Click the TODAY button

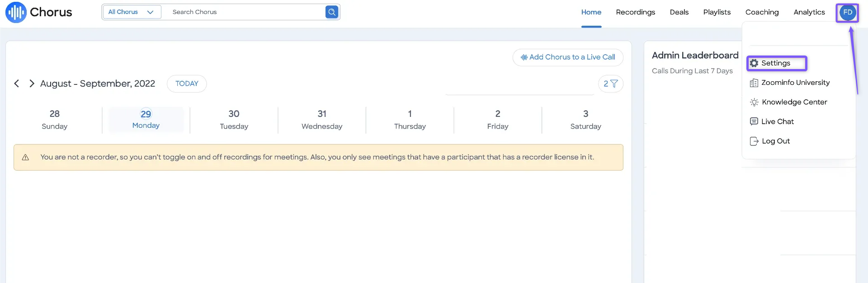pos(187,84)
